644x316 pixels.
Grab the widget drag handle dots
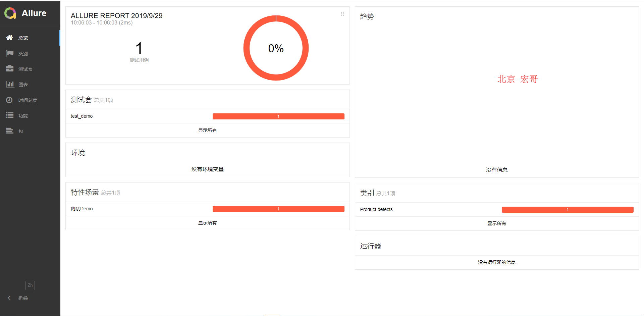(x=342, y=14)
